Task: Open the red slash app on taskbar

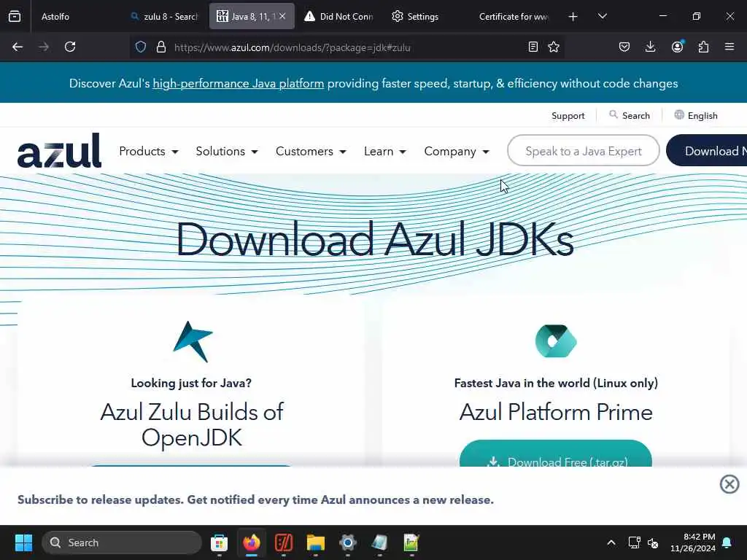Action: click(284, 542)
